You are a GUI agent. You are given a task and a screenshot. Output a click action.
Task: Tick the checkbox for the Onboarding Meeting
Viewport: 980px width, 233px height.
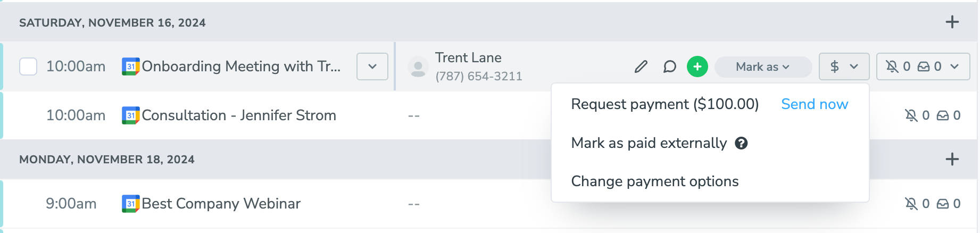[x=28, y=67]
